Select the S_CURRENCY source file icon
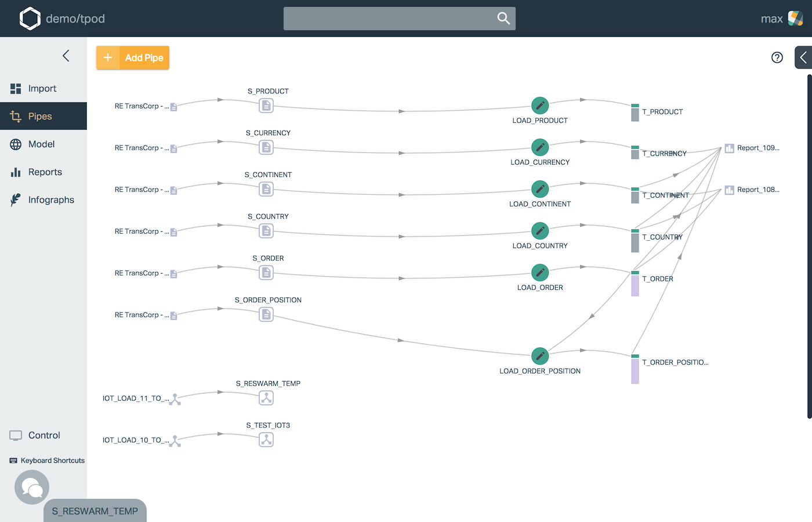812x522 pixels. 266,147
